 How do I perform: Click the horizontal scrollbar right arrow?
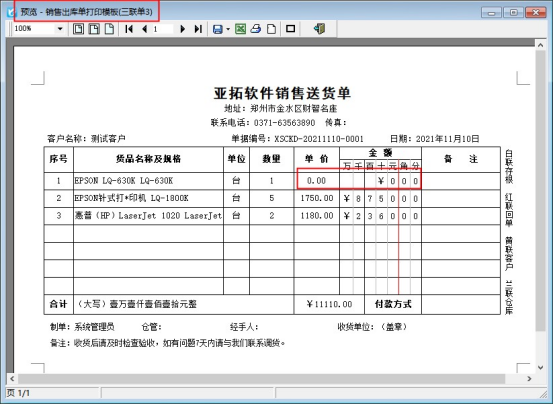pyautogui.click(x=529, y=379)
